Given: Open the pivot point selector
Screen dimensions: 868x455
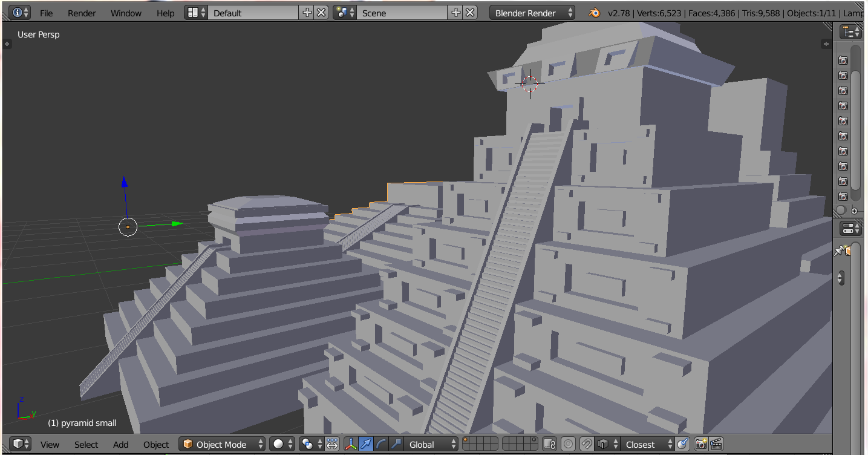Looking at the screenshot, I should [x=312, y=444].
